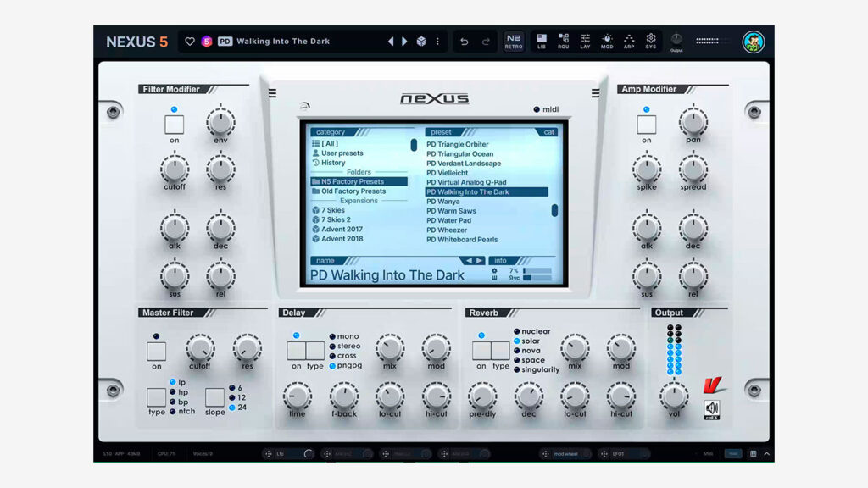Click the top-bar Output knob
868x488 pixels.
tap(676, 39)
